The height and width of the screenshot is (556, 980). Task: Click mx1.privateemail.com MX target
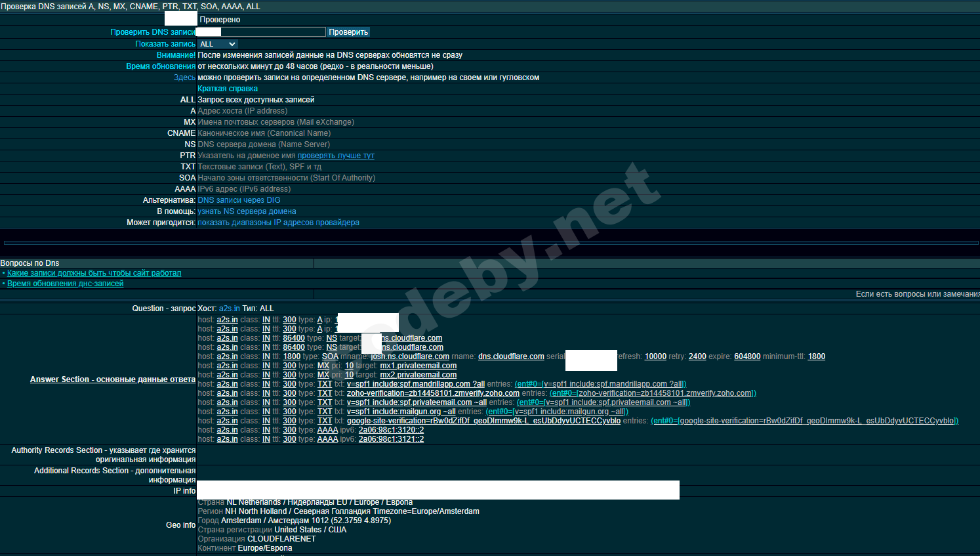tap(419, 366)
